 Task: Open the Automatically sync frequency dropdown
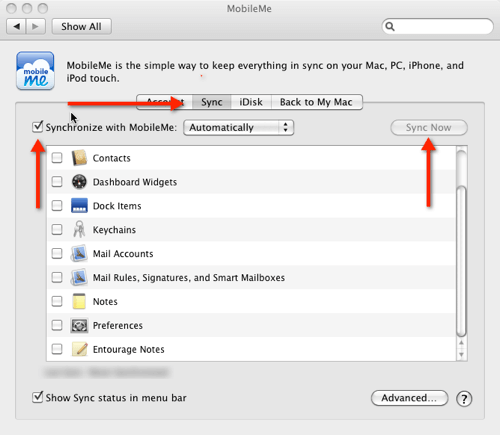click(x=238, y=128)
